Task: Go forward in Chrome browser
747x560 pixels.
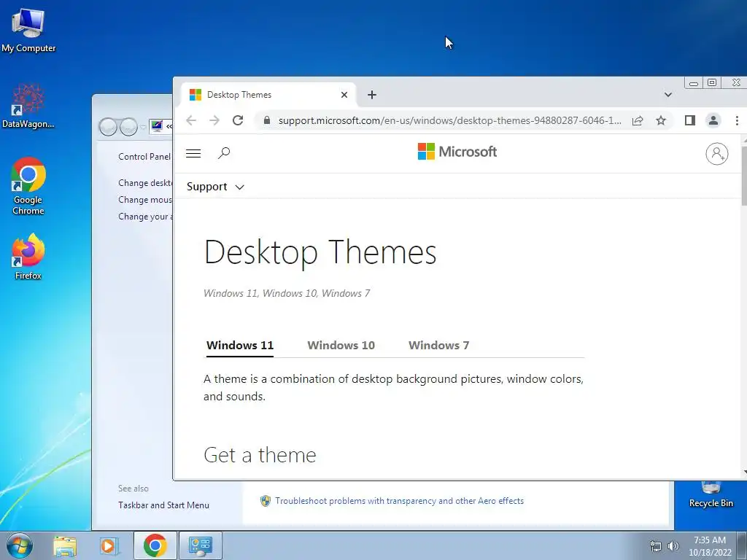Action: (214, 120)
